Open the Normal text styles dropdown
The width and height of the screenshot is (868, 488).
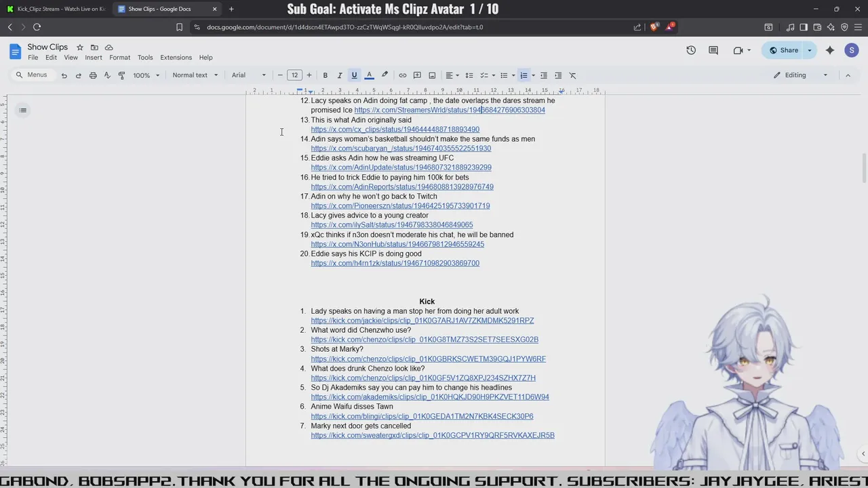click(195, 75)
